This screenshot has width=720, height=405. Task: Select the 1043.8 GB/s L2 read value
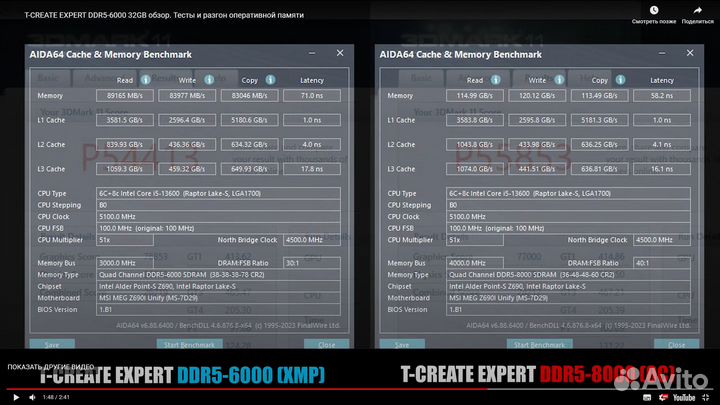tap(475, 144)
